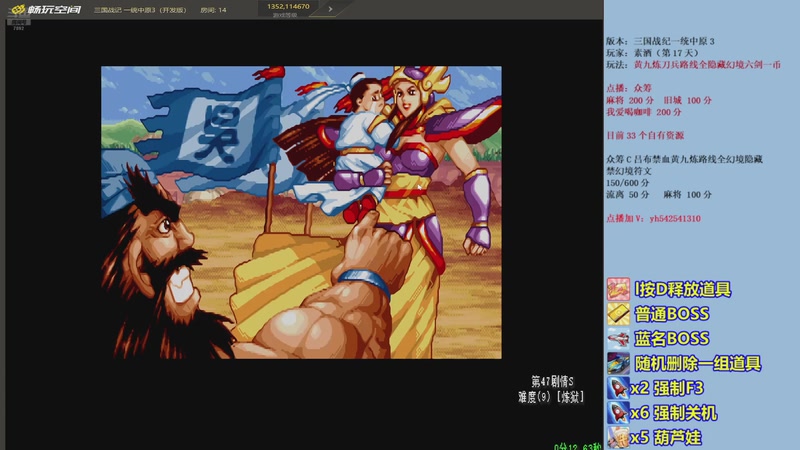800x450 pixels.
Task: Click the rocket icon beside x6 强制关机
Action: (618, 412)
